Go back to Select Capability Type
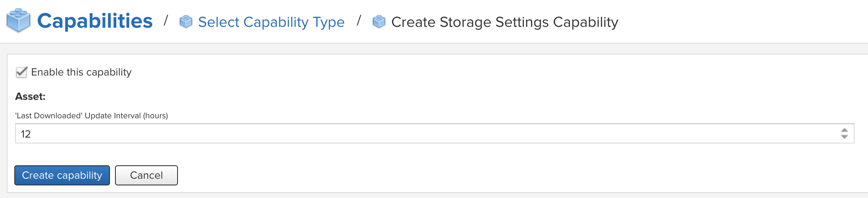 click(271, 22)
